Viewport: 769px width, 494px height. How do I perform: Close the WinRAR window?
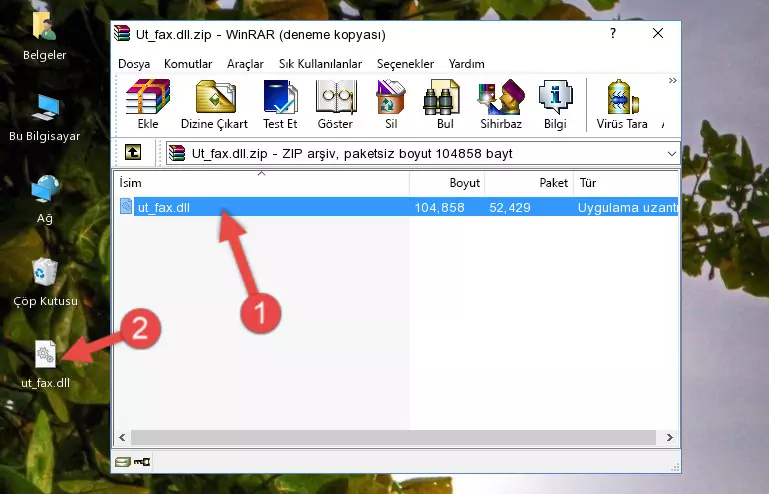coord(658,33)
